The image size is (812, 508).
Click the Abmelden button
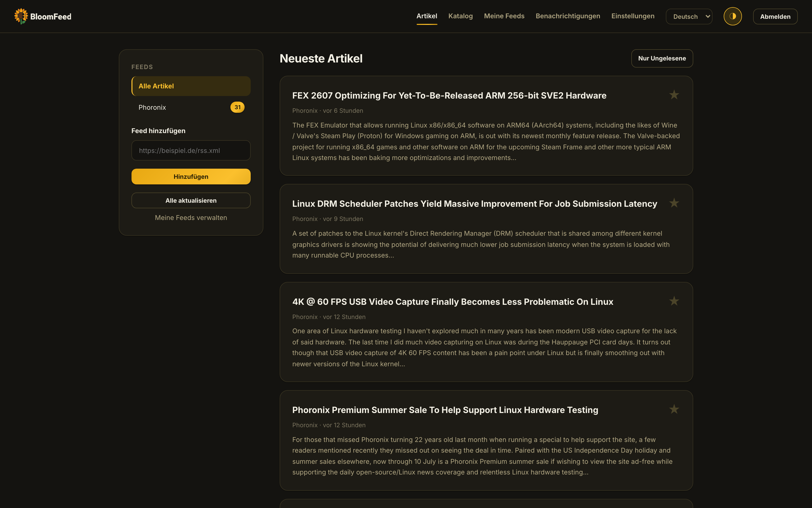coord(775,17)
